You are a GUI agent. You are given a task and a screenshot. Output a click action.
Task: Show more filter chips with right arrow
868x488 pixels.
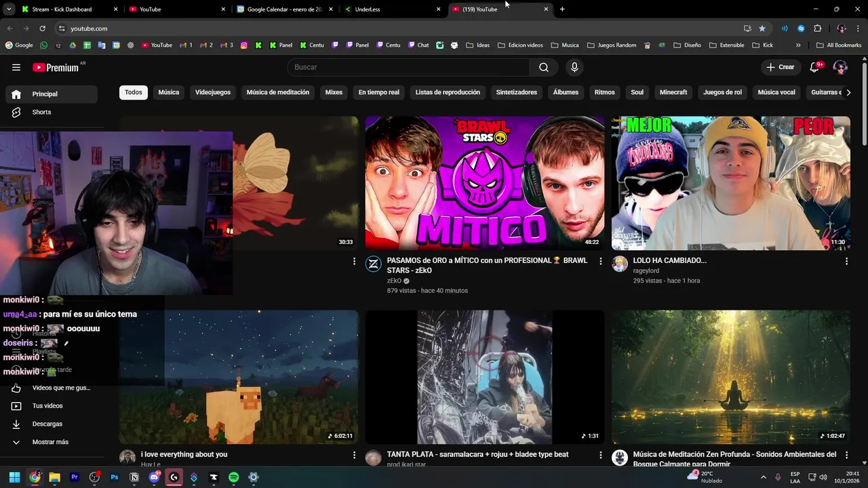(x=848, y=93)
